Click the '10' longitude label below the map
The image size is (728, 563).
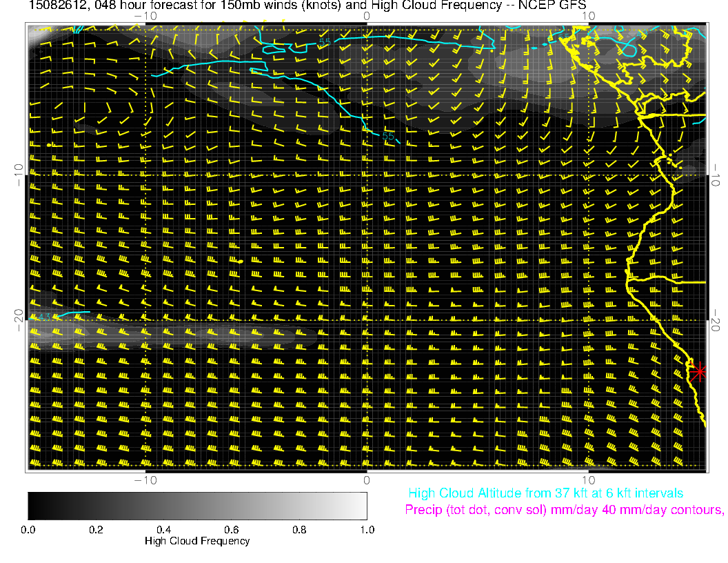(588, 481)
